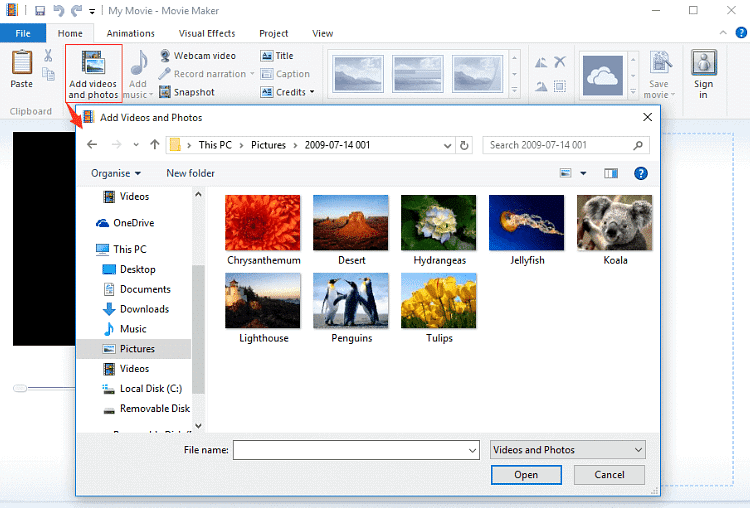Open the Videos and Photos file type dropdown
The width and height of the screenshot is (750, 508).
[568, 450]
